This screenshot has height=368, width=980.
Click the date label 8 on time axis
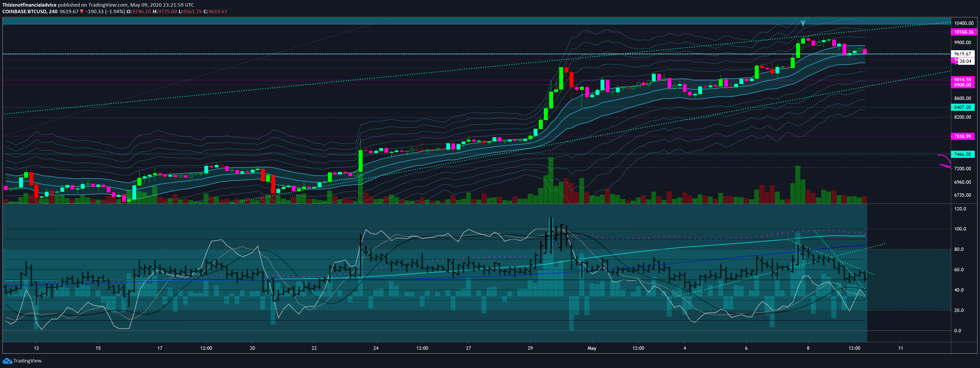pos(808,348)
